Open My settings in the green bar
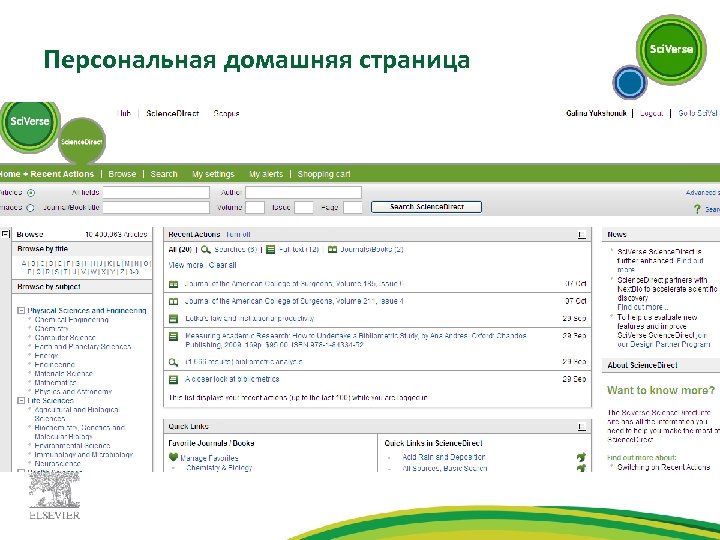This screenshot has height=540, width=720. pos(213,174)
